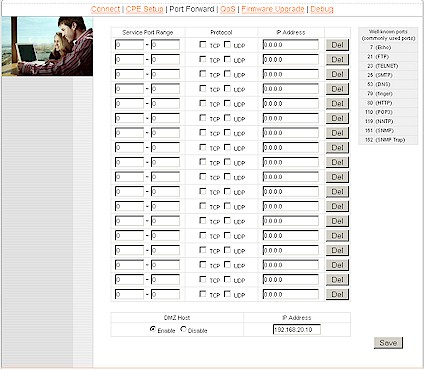
Task: Click the couple with laptop photo
Action: point(47,46)
